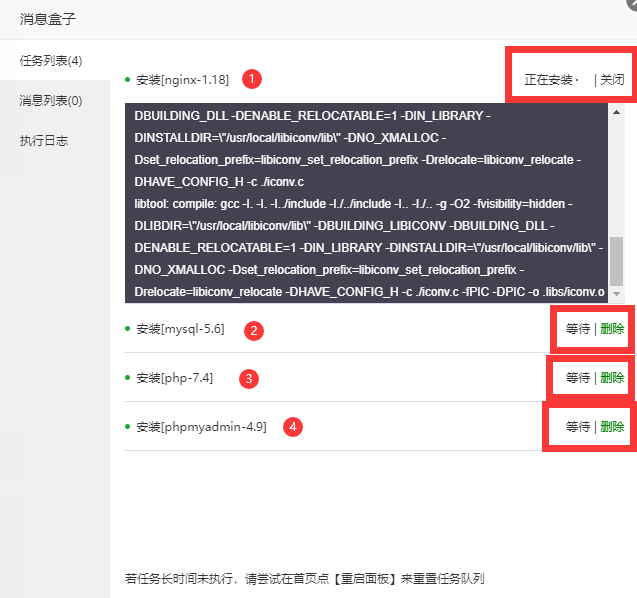The height and width of the screenshot is (598, 637).
Task: Click the log scrollbar up arrow
Action: coord(616,112)
